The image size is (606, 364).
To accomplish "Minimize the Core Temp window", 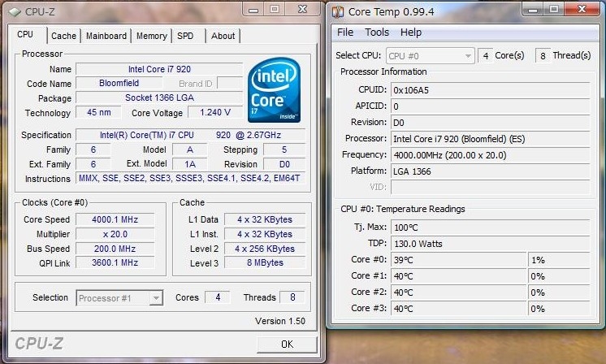I will pos(532,10).
